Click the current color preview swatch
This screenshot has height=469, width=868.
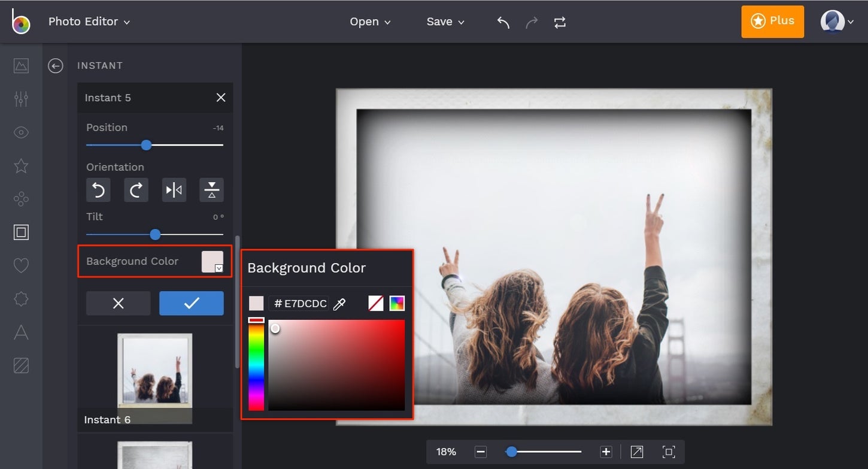pyautogui.click(x=256, y=304)
